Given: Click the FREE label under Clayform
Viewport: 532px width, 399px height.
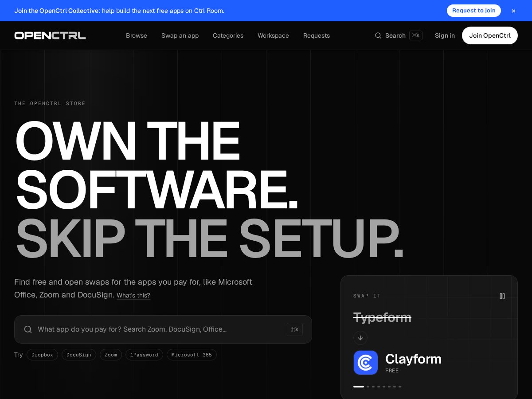Looking at the screenshot, I should 392,371.
